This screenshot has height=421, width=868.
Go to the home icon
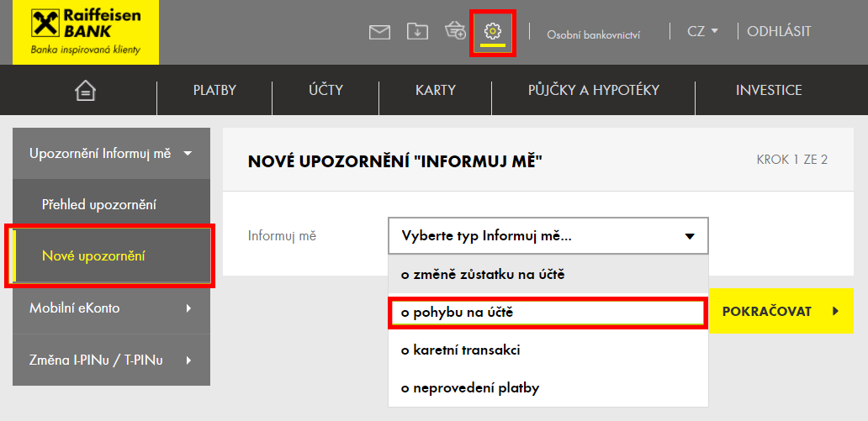pos(85,91)
